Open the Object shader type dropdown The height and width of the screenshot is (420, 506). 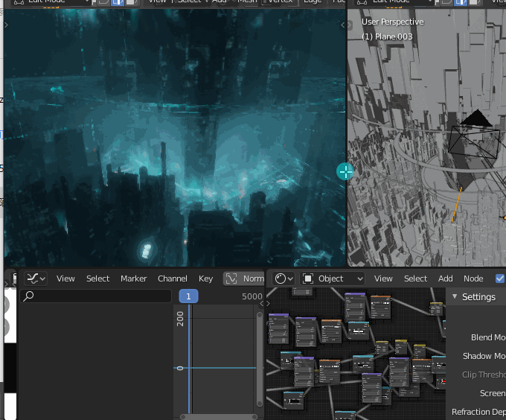pyautogui.click(x=333, y=279)
